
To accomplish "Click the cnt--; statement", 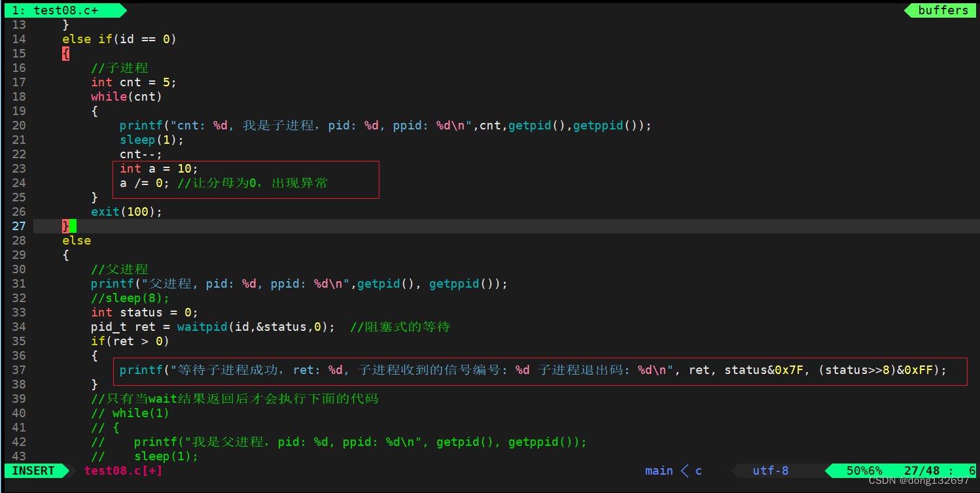I will [x=141, y=154].
